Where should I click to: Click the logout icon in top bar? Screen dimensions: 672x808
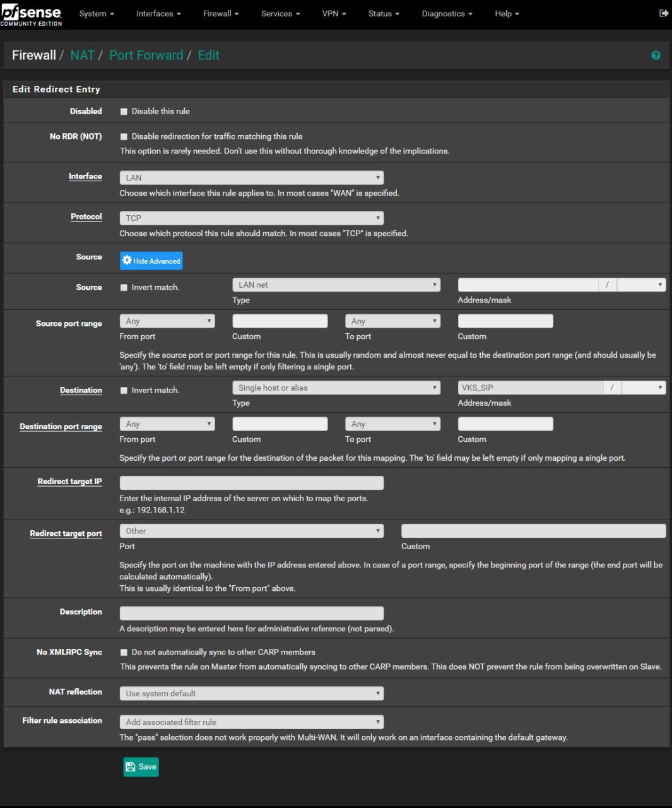tap(663, 13)
